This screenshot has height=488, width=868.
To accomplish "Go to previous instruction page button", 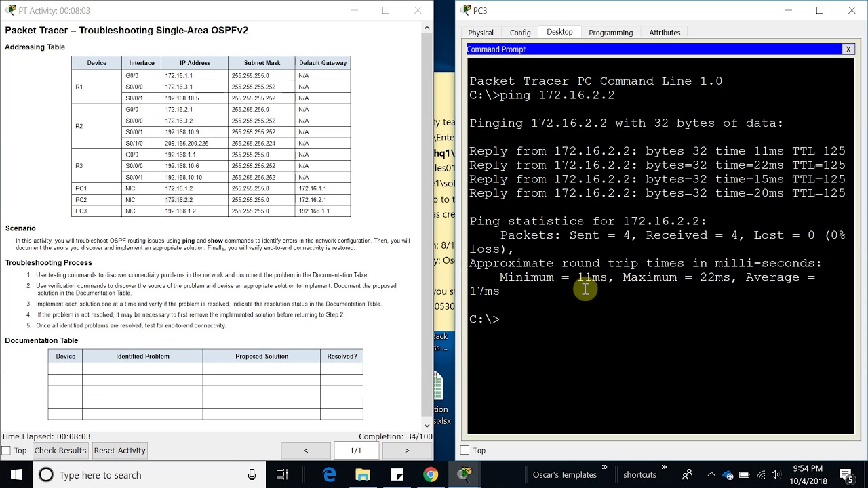I will coord(306,451).
